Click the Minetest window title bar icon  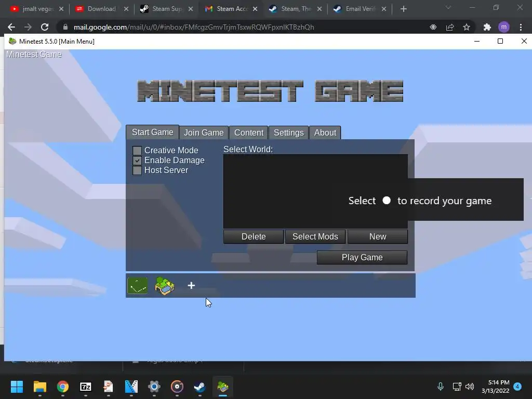(12, 42)
